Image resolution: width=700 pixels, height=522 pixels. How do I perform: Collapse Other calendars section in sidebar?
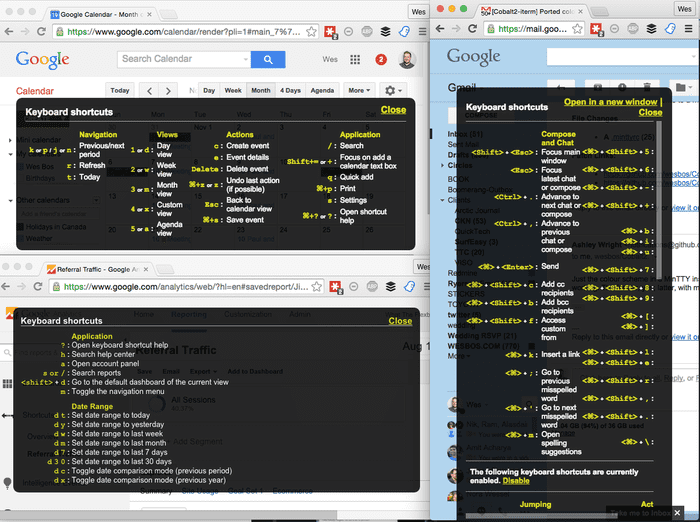click(x=10, y=200)
